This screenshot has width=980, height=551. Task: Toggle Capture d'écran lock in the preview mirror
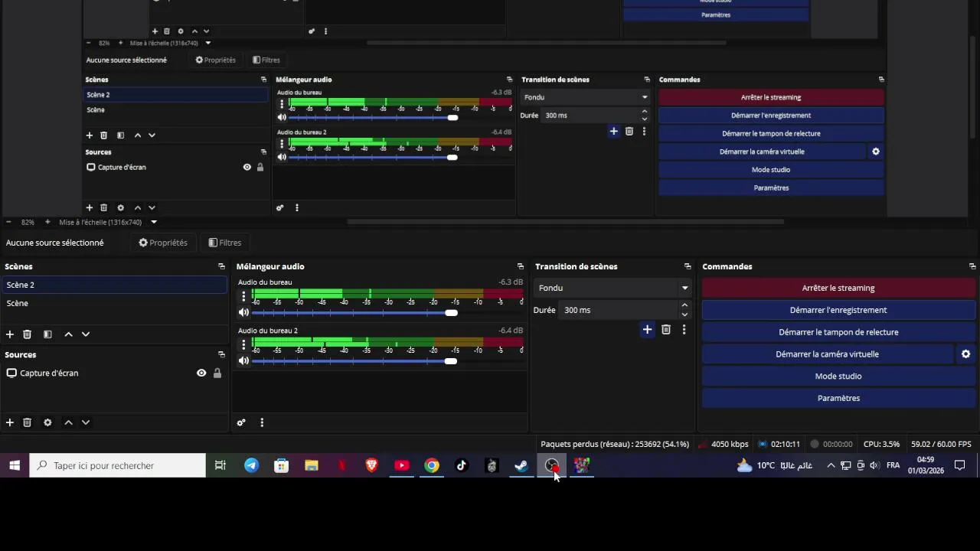tap(260, 167)
